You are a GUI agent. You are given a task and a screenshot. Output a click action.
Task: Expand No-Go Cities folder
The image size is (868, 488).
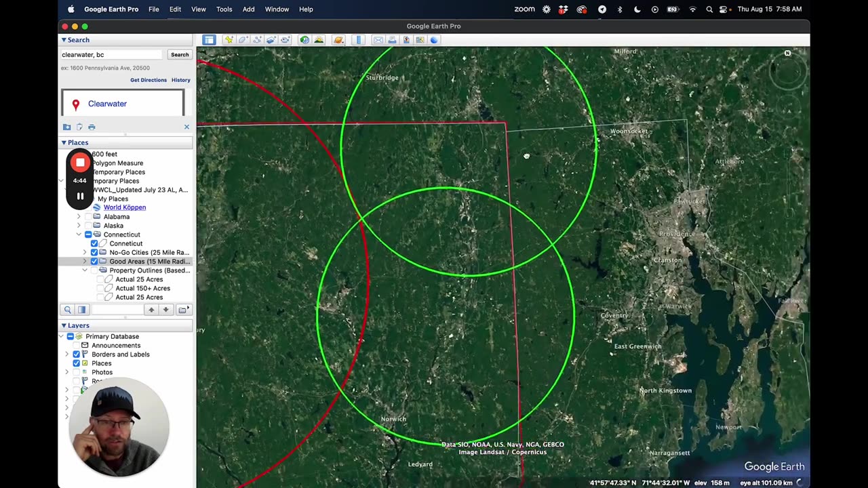(85, 252)
